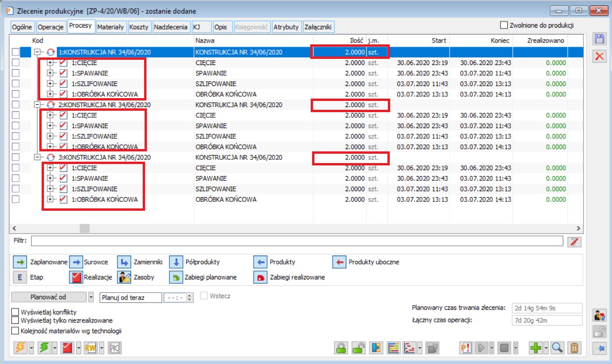Open the dropdown arrow beside Planować od
Image resolution: width=612 pixels, height=364 pixels.
click(x=91, y=297)
